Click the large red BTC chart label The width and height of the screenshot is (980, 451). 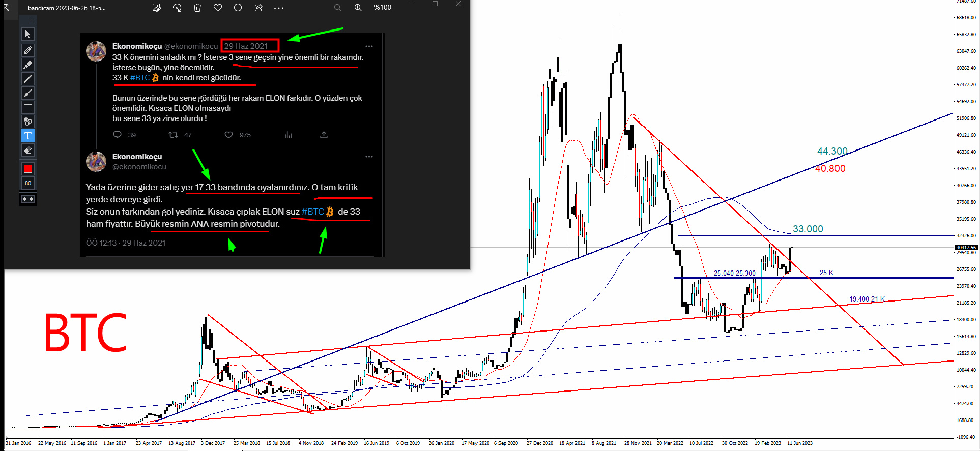pos(85,333)
